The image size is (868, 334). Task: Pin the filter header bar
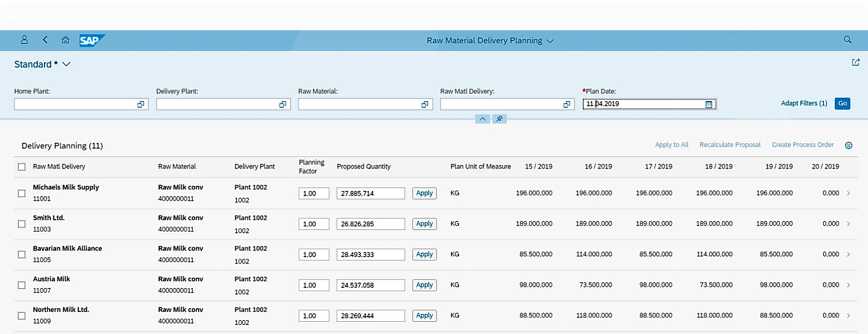[499, 119]
